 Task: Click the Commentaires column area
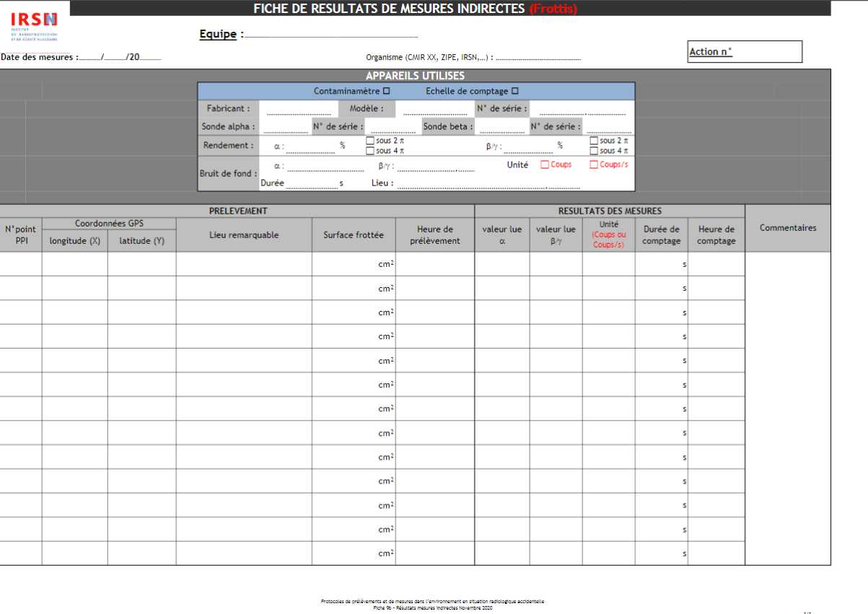(787, 404)
